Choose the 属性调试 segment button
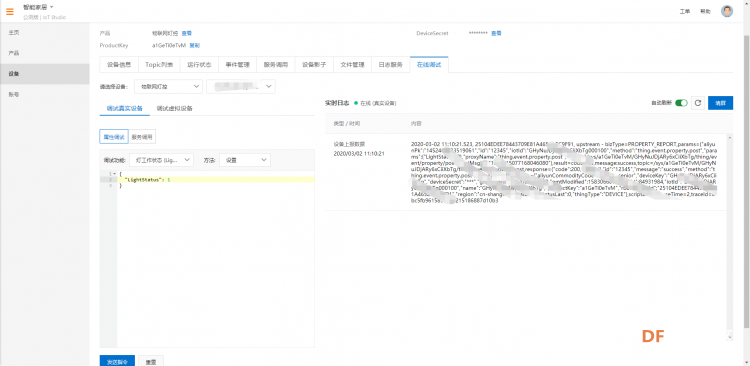Viewport: 750px width, 366px height. (x=114, y=137)
